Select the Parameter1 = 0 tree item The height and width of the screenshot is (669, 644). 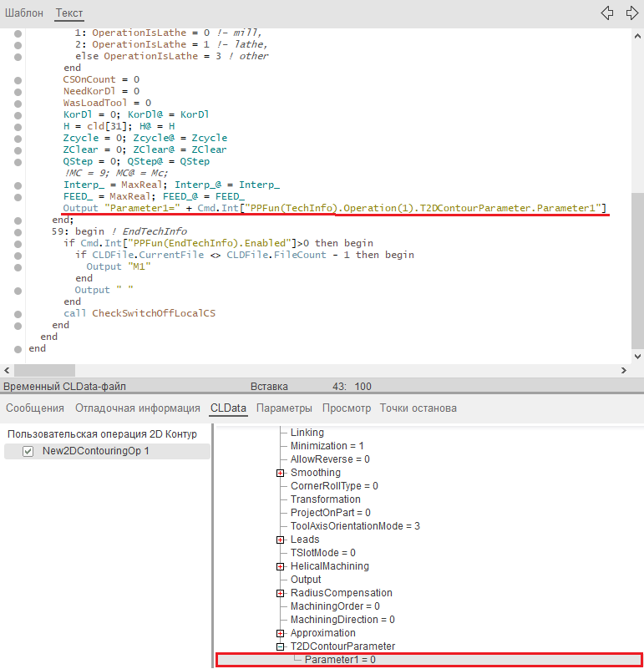340,660
